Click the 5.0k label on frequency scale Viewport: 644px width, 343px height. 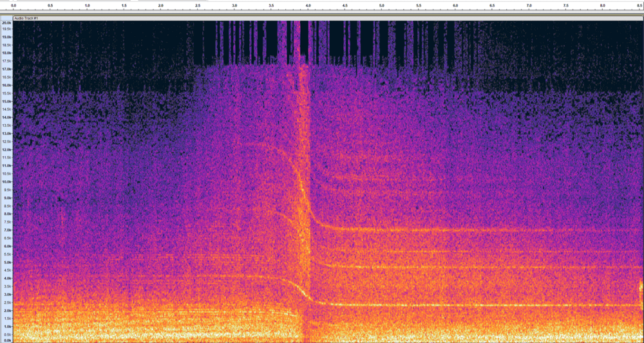(x=7, y=262)
